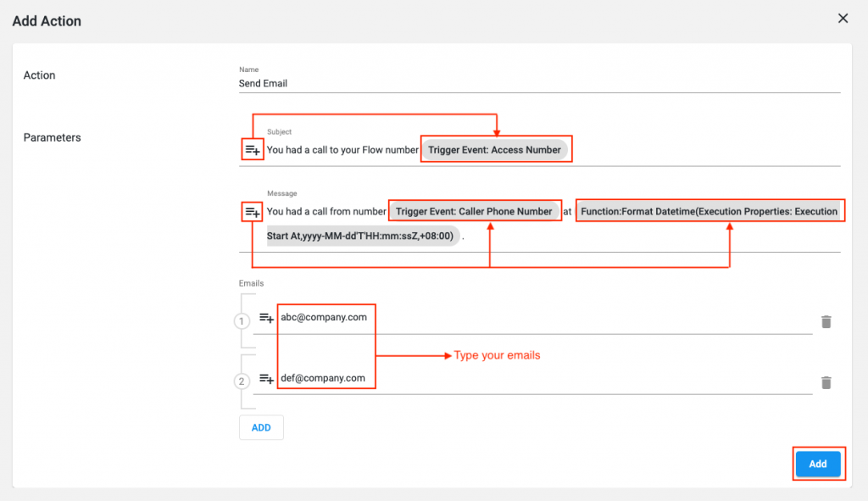Close the Add Action dialog

pos(843,19)
